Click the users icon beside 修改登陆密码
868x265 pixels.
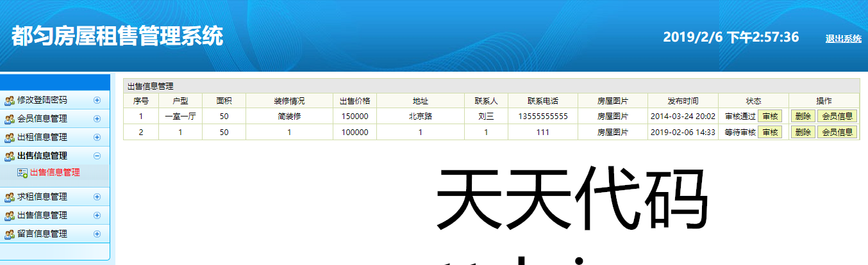pyautogui.click(x=10, y=100)
